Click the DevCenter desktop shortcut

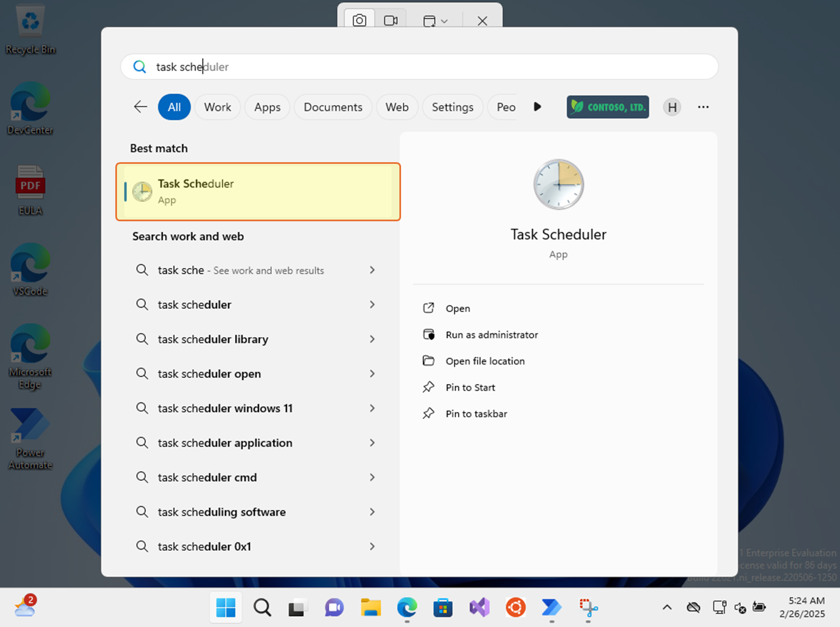tap(30, 109)
